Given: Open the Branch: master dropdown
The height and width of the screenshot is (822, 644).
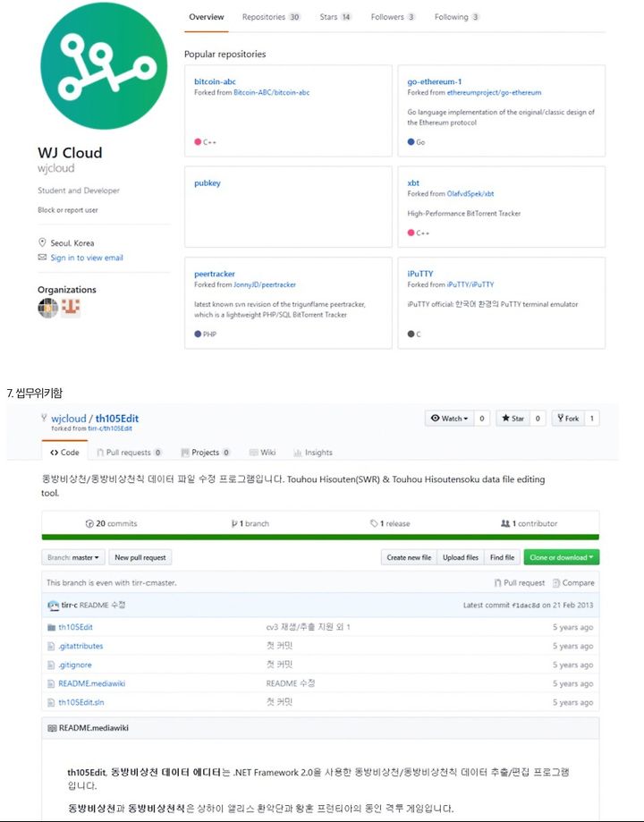Looking at the screenshot, I should pos(73,557).
